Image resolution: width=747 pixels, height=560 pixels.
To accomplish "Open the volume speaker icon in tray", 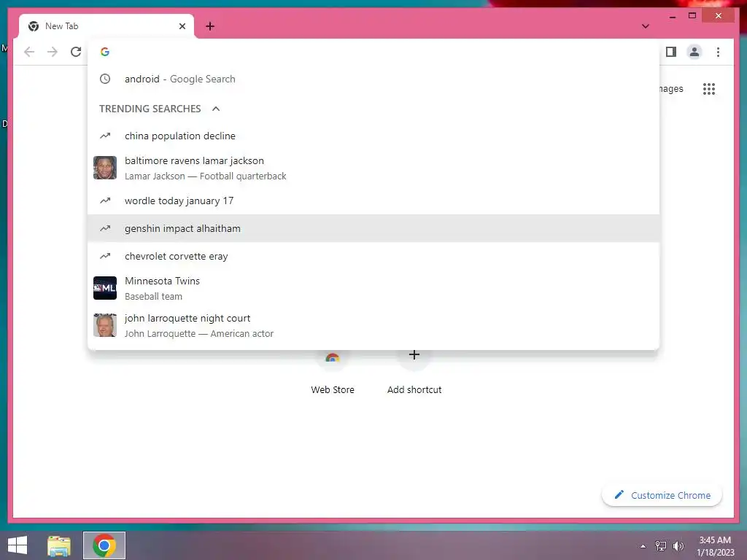I will pos(678,546).
